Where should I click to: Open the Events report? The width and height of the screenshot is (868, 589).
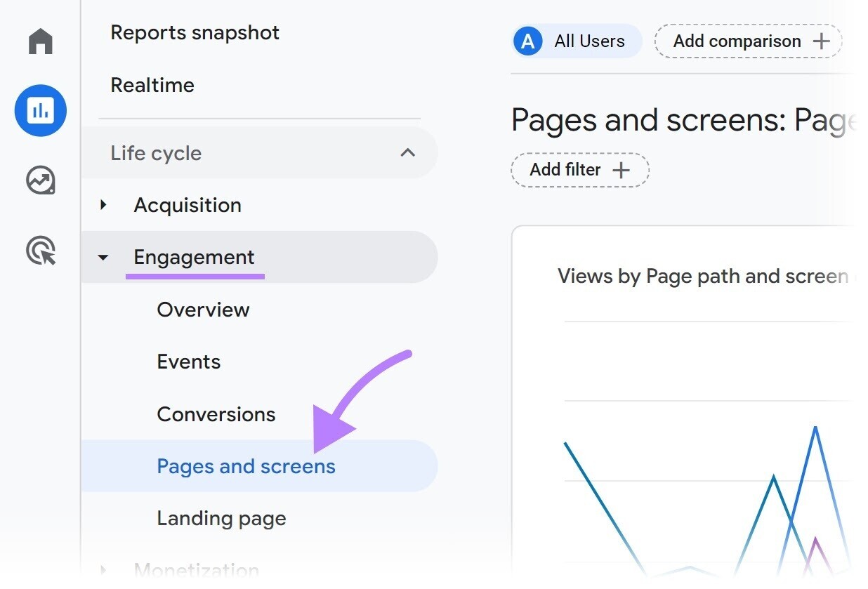188,361
